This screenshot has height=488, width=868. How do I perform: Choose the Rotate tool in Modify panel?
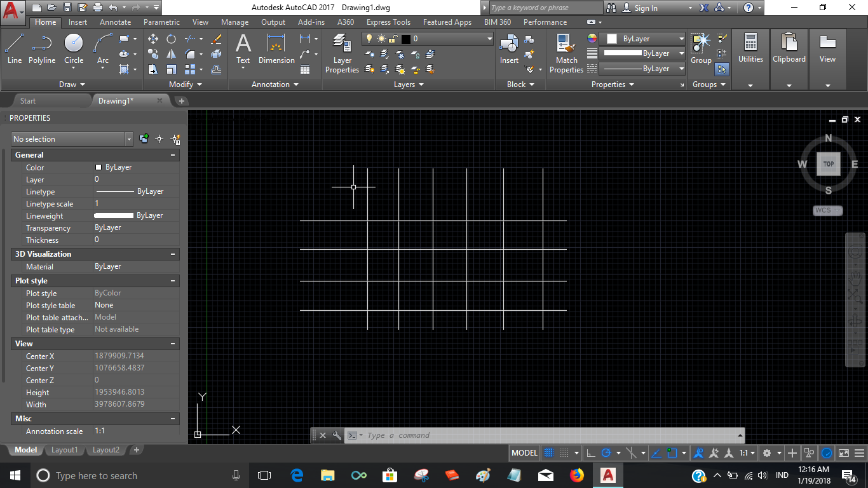pyautogui.click(x=171, y=39)
